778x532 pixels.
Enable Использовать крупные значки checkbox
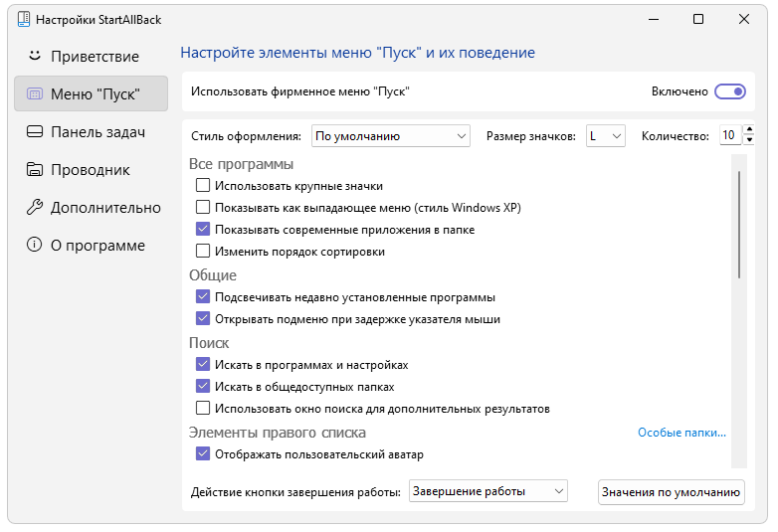point(203,185)
